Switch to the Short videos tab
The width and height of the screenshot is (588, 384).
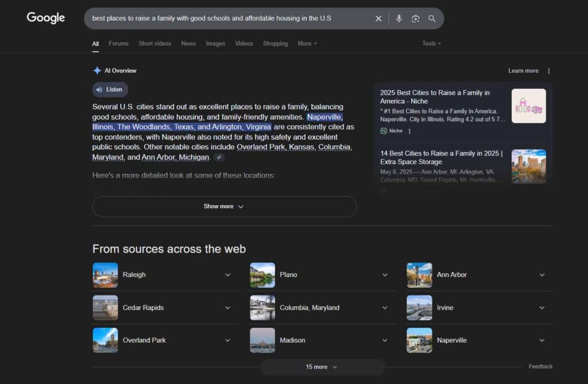point(155,44)
